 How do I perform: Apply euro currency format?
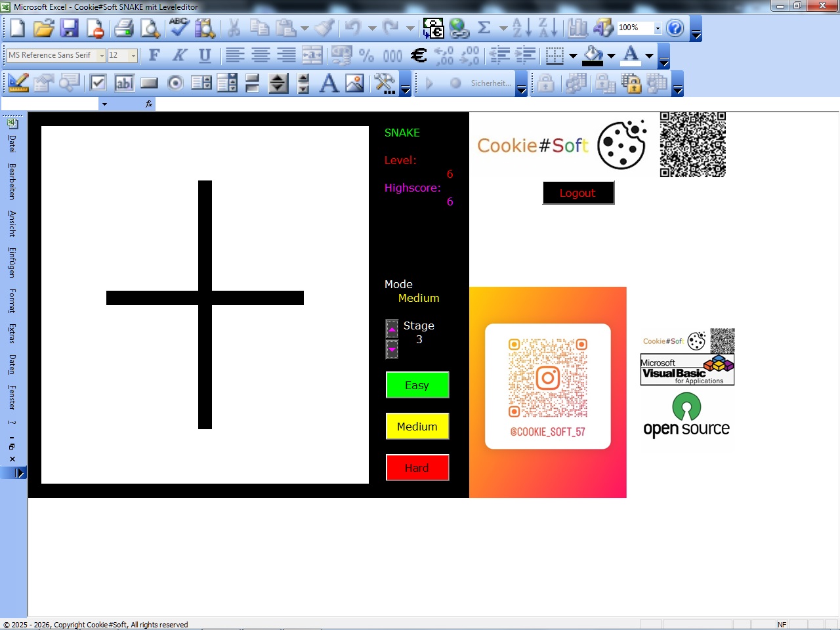point(418,55)
